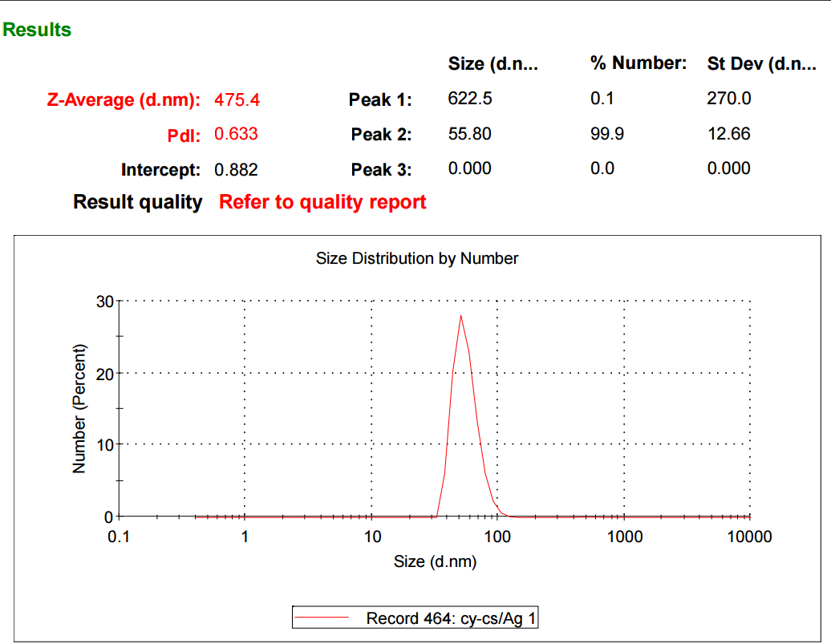The width and height of the screenshot is (831, 644).
Task: Click the x-axis tick label 1000
Action: [x=625, y=537]
